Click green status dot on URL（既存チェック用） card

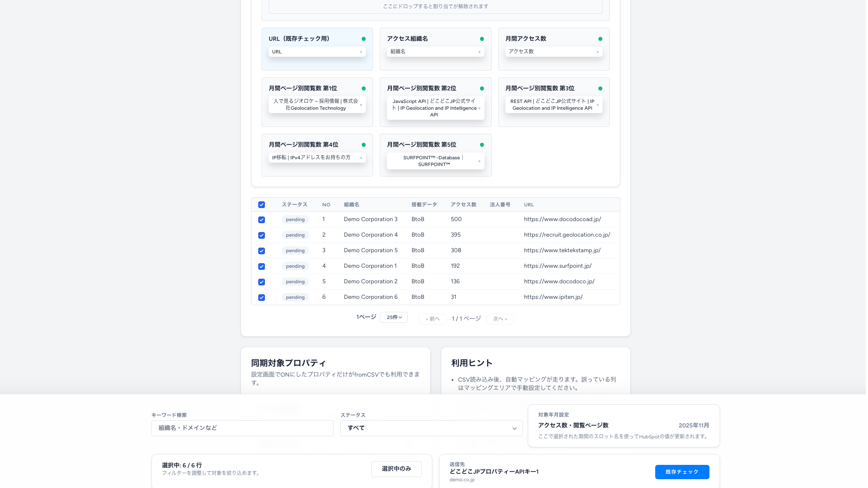pyautogui.click(x=364, y=39)
